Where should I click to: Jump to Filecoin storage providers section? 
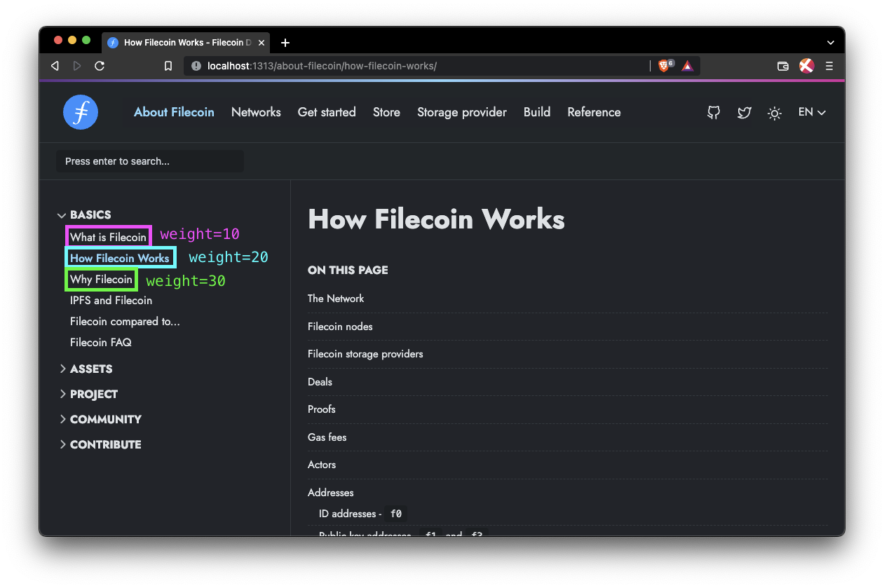coord(365,354)
